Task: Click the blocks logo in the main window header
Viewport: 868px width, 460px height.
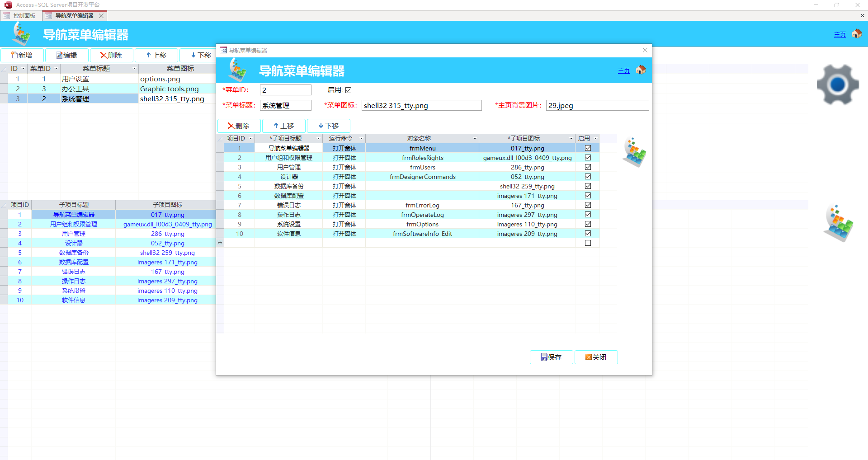Action: [21, 34]
